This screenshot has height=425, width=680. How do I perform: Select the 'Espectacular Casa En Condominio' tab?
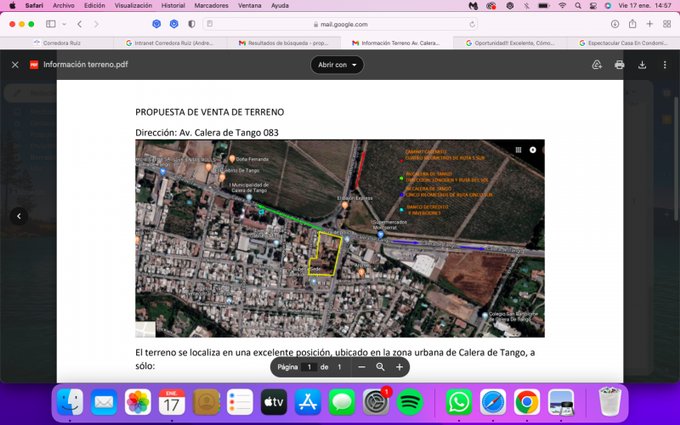point(620,43)
